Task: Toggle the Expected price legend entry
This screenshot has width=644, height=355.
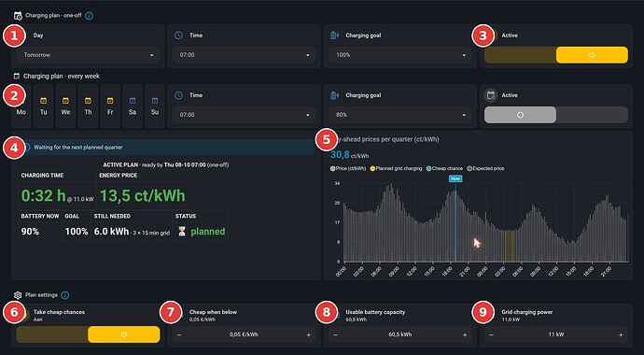Action: [485, 168]
